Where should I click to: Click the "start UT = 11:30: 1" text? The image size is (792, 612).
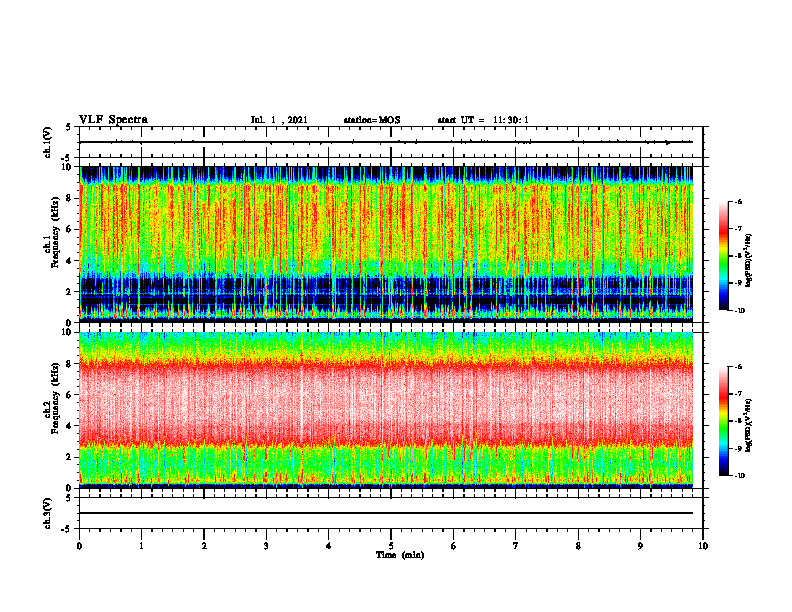click(483, 120)
